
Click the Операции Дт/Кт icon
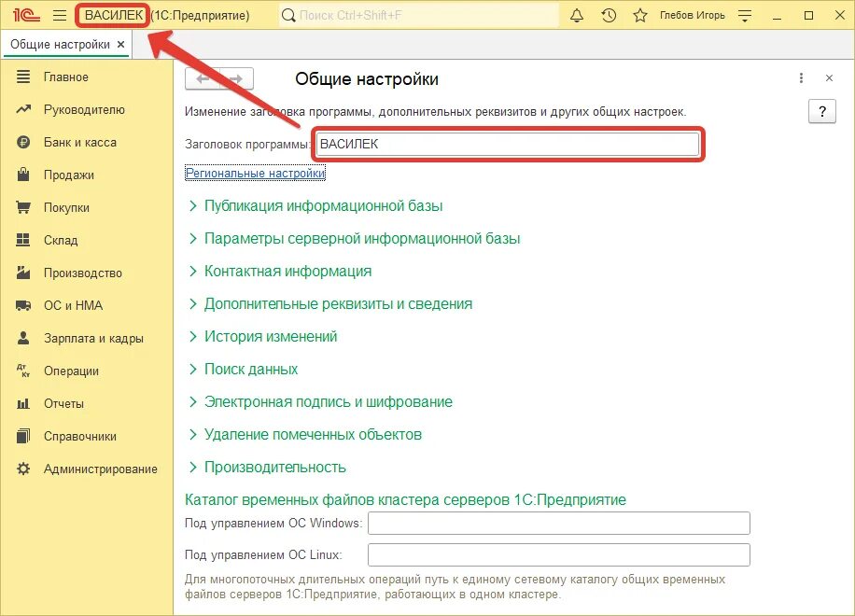pyautogui.click(x=23, y=371)
